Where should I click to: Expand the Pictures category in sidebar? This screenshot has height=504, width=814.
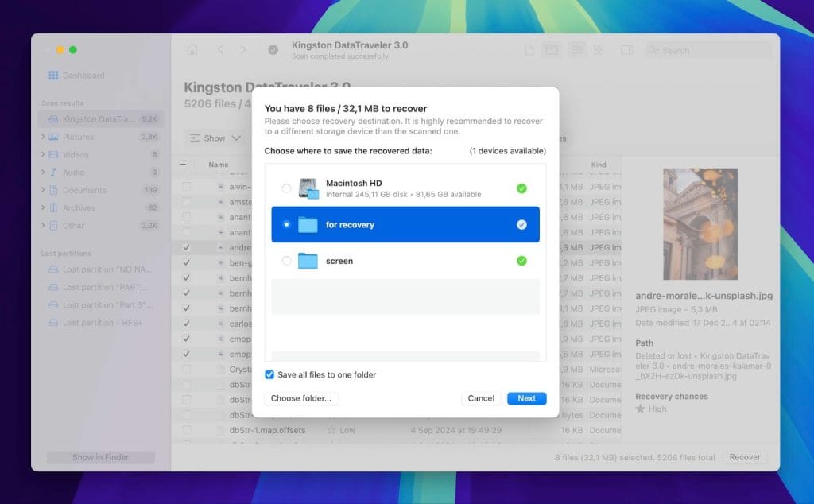(x=43, y=137)
